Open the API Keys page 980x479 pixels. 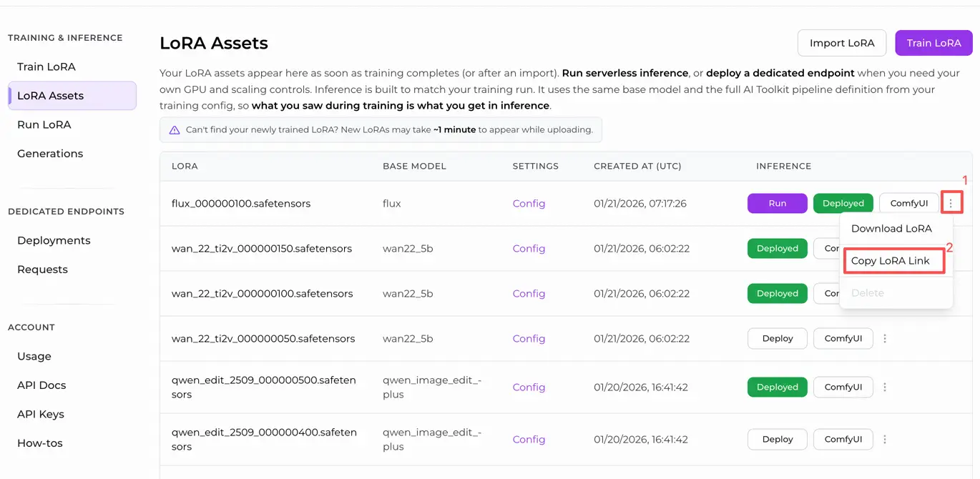click(x=41, y=414)
